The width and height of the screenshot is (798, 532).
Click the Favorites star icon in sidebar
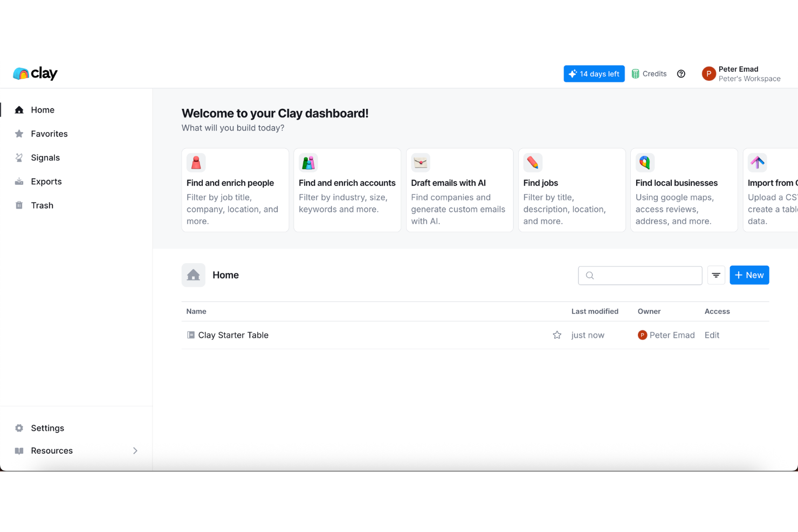tap(19, 134)
